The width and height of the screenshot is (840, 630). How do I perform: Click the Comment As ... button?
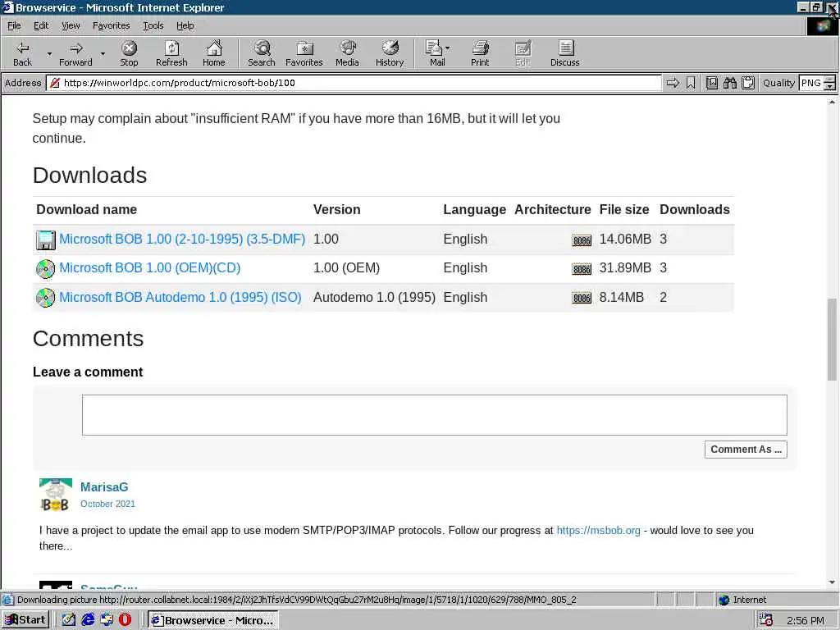tap(746, 450)
